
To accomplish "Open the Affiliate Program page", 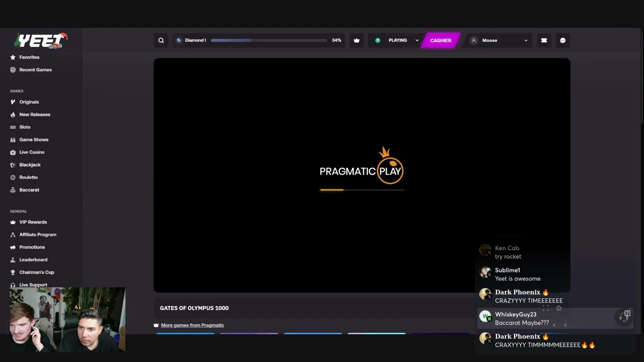I will (x=33, y=235).
